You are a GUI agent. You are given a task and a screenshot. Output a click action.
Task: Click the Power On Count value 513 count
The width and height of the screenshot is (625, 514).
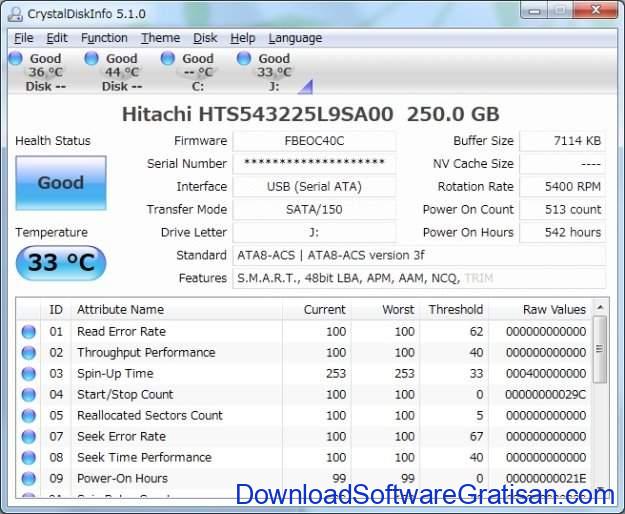(x=562, y=209)
